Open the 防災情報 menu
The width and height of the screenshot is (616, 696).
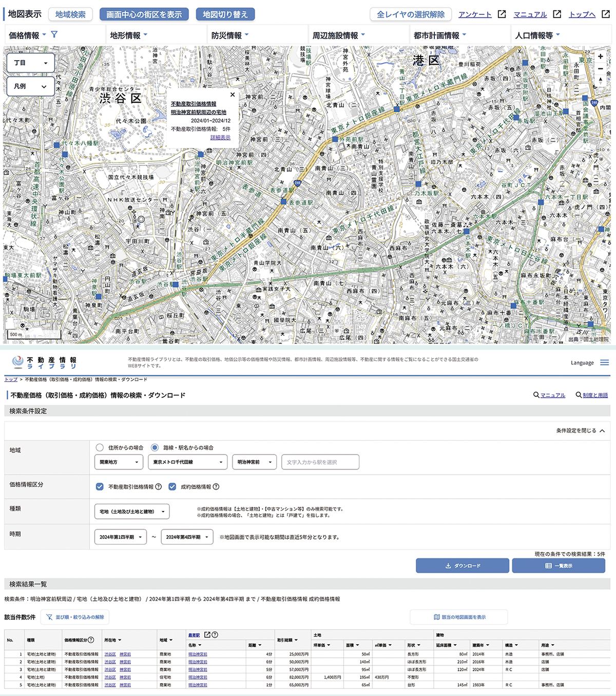(230, 35)
